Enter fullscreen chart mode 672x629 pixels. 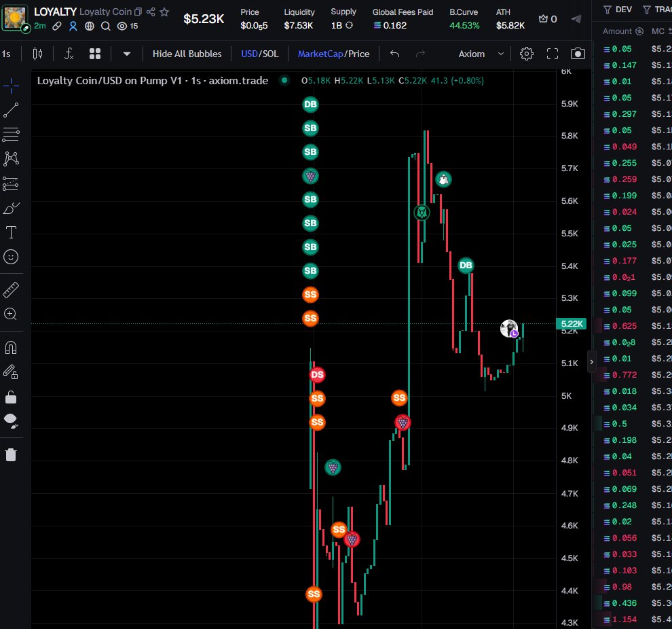[553, 54]
